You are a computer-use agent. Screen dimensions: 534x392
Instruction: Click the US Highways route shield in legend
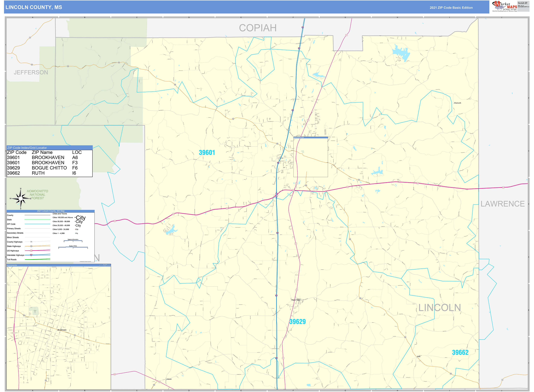coord(31,251)
